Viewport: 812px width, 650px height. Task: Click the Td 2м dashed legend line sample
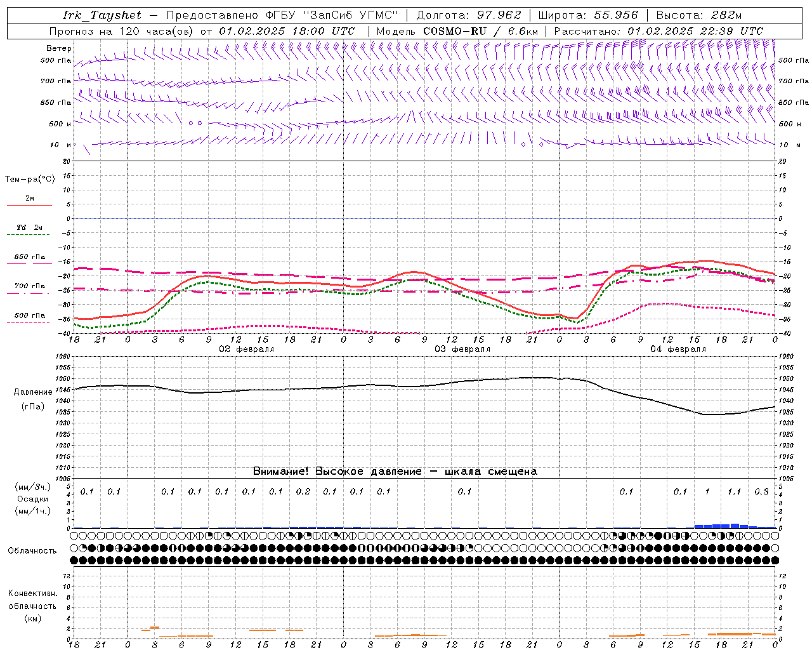(29, 235)
